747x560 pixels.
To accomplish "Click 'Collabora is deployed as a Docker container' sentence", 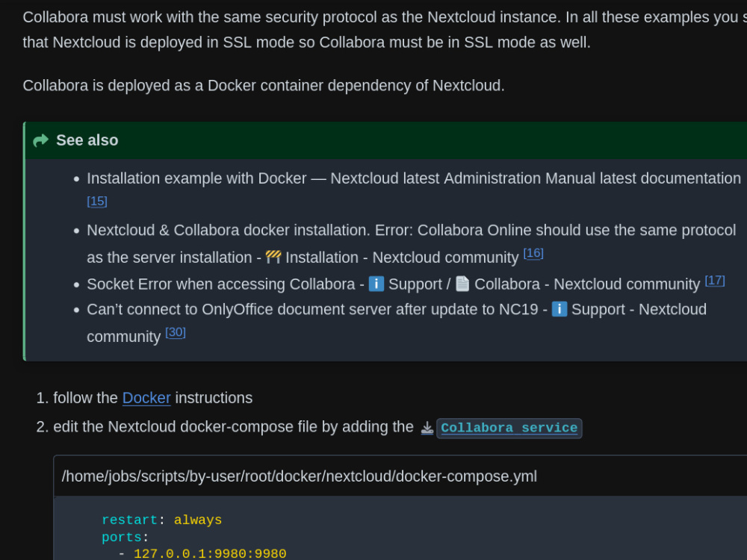I will pyautogui.click(x=264, y=85).
